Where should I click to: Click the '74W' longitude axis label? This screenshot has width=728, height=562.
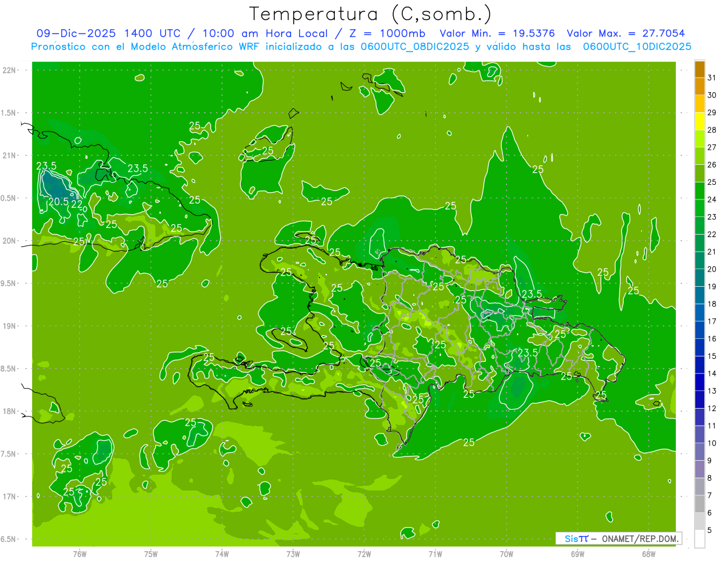(222, 554)
